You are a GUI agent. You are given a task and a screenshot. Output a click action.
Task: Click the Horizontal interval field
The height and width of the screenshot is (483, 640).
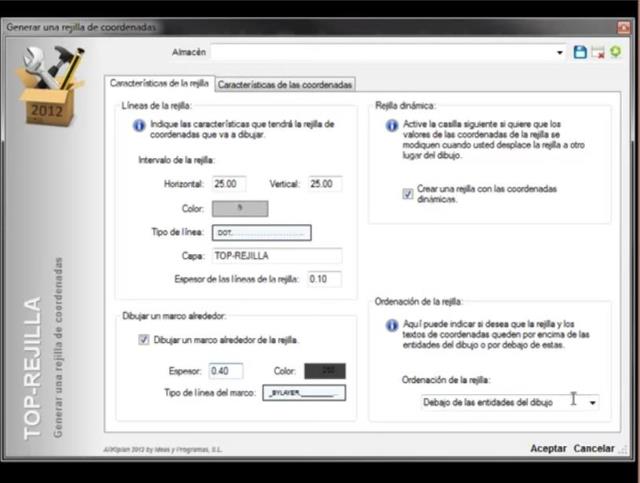click(229, 184)
